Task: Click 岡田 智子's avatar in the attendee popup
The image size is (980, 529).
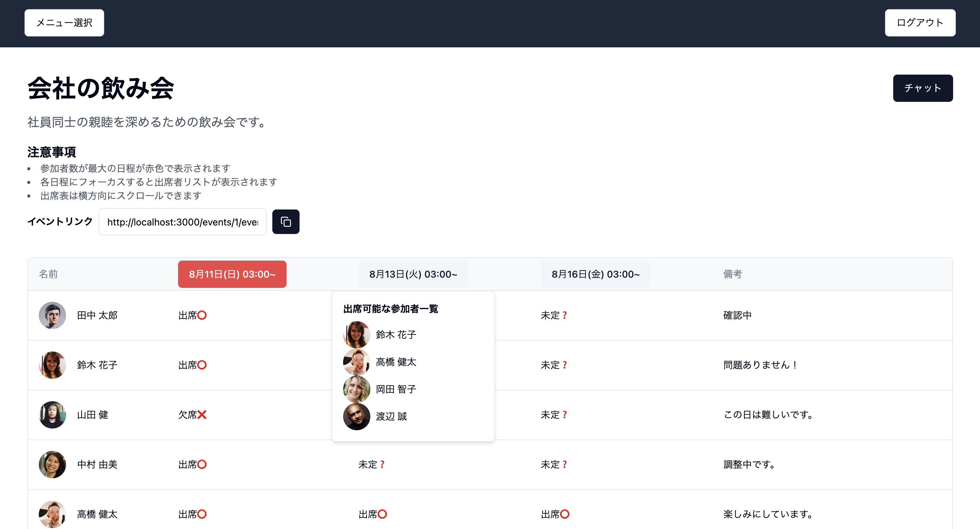Action: (x=356, y=389)
